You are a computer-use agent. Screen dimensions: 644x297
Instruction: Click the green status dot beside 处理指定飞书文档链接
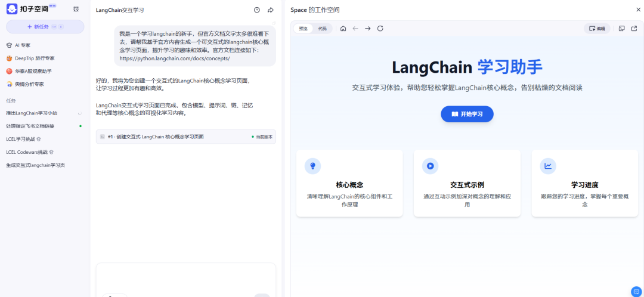tap(80, 126)
